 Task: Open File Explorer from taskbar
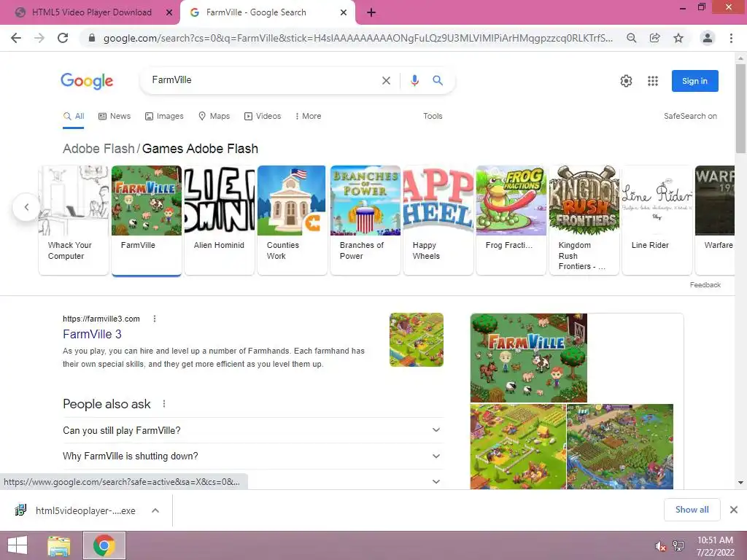click(x=59, y=545)
